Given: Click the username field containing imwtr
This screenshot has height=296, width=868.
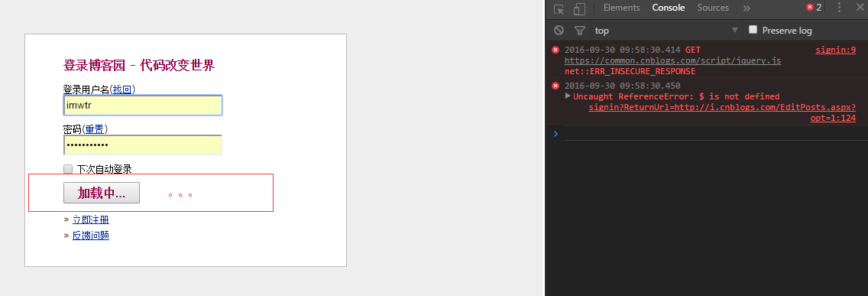Looking at the screenshot, I should (143, 106).
